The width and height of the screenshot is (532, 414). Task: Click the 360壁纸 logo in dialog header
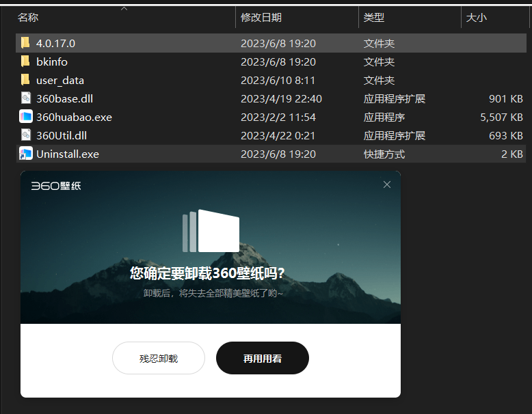click(56, 186)
